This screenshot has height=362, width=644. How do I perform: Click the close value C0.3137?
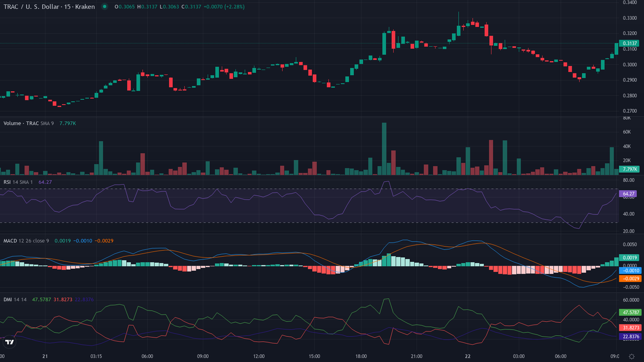(x=192, y=6)
